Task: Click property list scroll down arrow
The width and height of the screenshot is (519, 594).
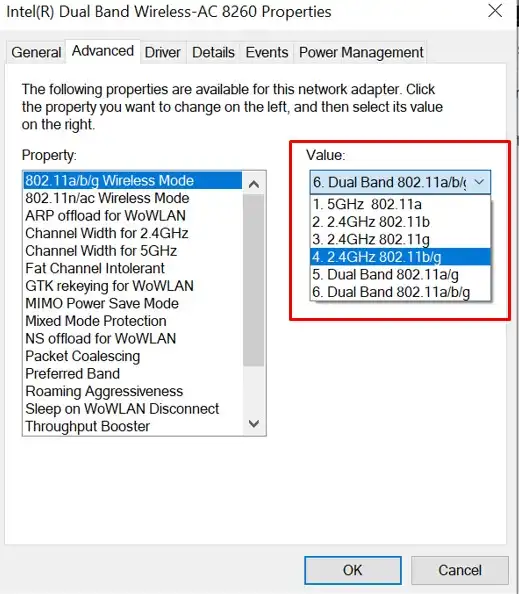Action: (254, 424)
